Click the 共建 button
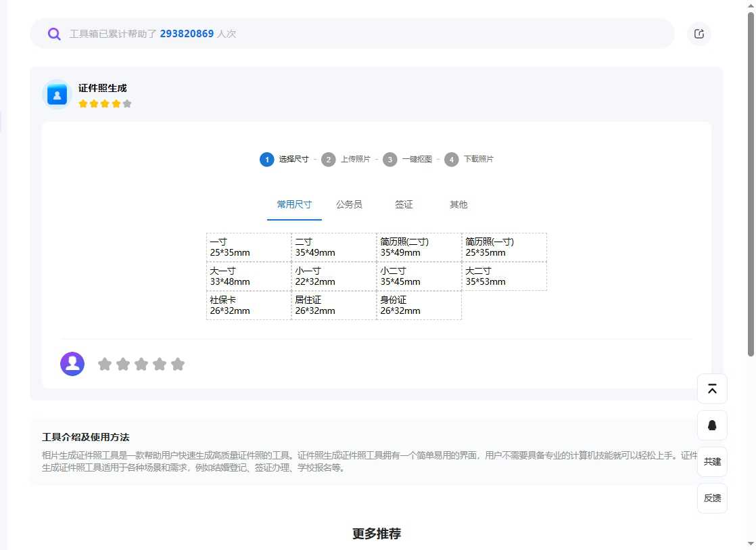The image size is (756, 550). [711, 461]
